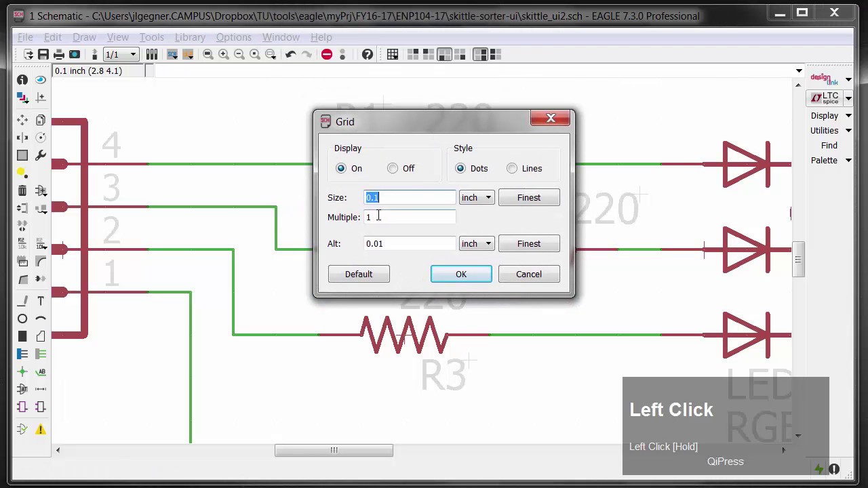Image resolution: width=868 pixels, height=488 pixels.
Task: Open the LTC spice dropdown arrow
Action: pyautogui.click(x=848, y=99)
